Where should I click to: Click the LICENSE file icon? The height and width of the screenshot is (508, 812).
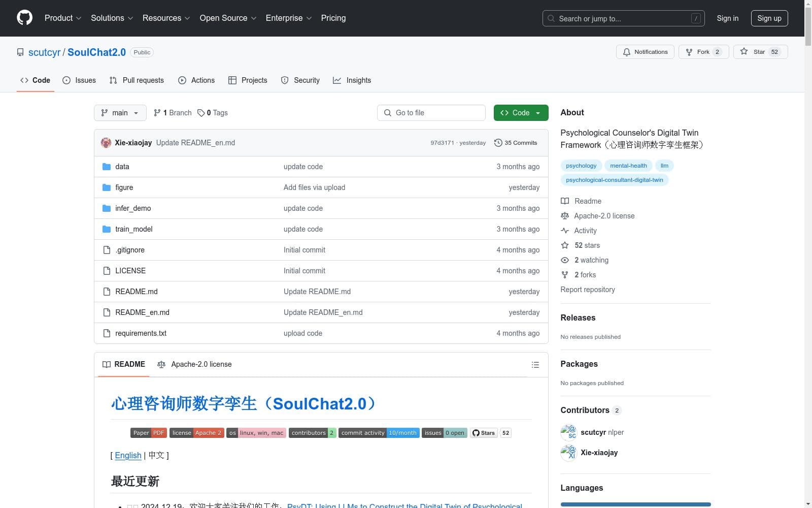(107, 271)
